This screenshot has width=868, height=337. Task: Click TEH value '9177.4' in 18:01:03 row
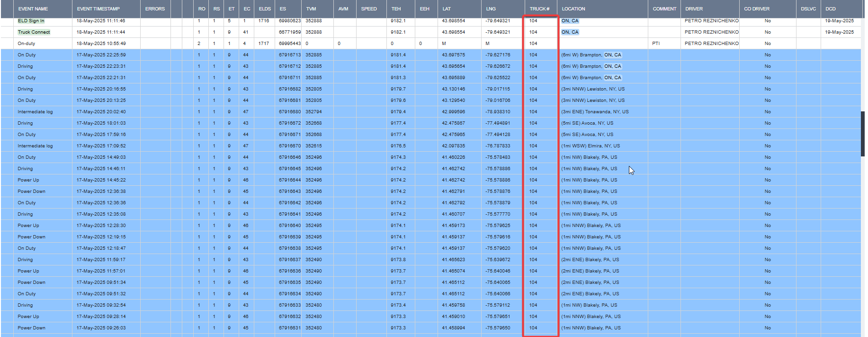click(x=398, y=123)
